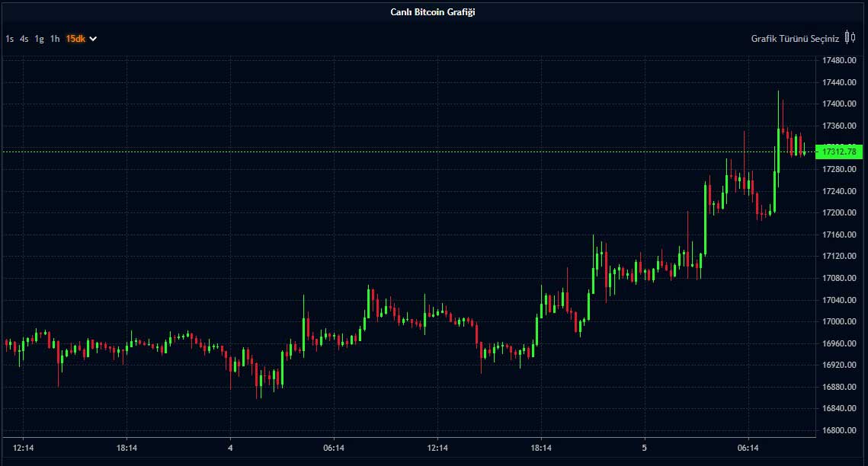Click the Canlı Bitcoin Grafiği title
868x466 pixels.
point(433,12)
